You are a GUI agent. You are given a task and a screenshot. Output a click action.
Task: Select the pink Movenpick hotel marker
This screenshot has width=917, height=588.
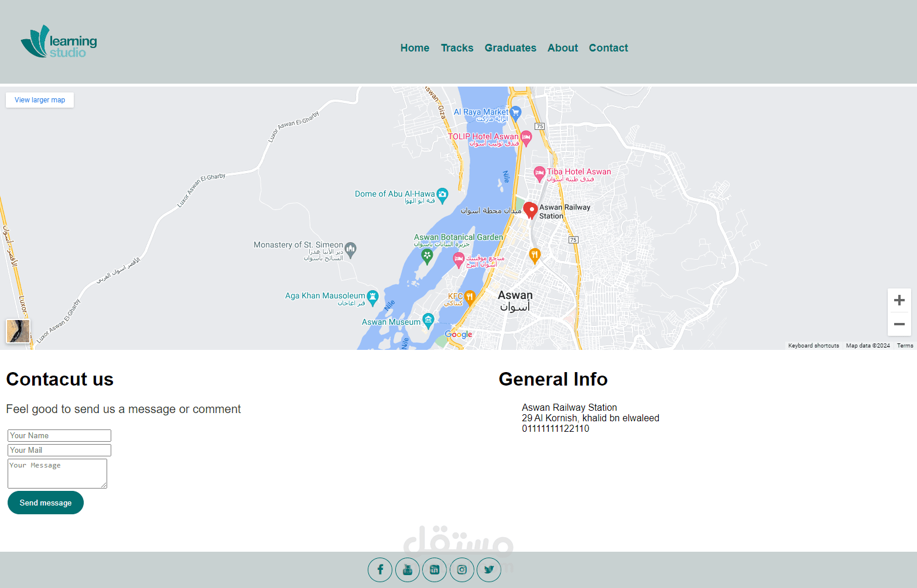pos(458,260)
